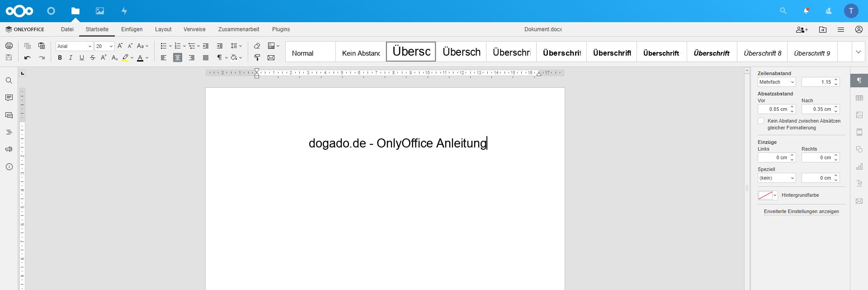
Task: Click the share user-plus icon in header
Action: (x=802, y=29)
